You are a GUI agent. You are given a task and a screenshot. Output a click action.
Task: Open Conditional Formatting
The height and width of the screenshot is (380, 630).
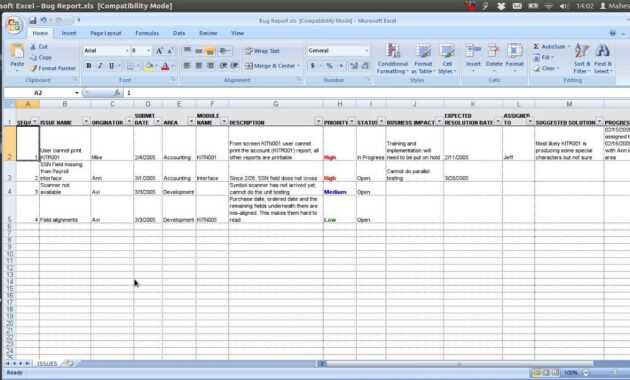coord(393,59)
